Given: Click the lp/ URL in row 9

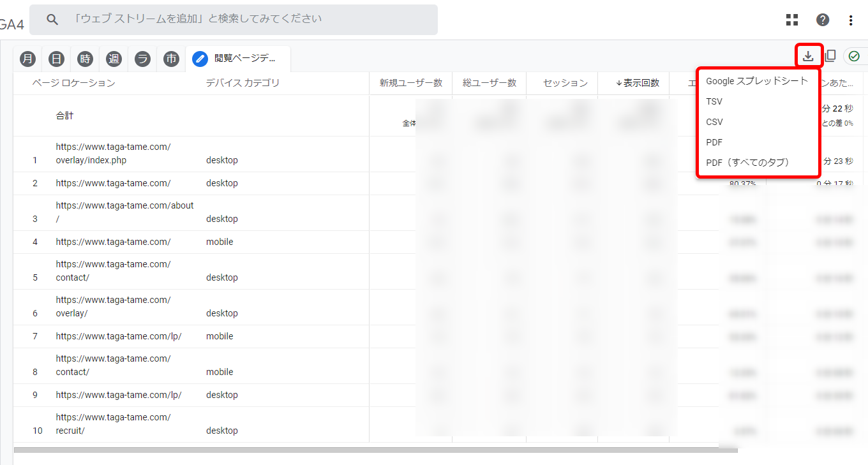Looking at the screenshot, I should (119, 395).
